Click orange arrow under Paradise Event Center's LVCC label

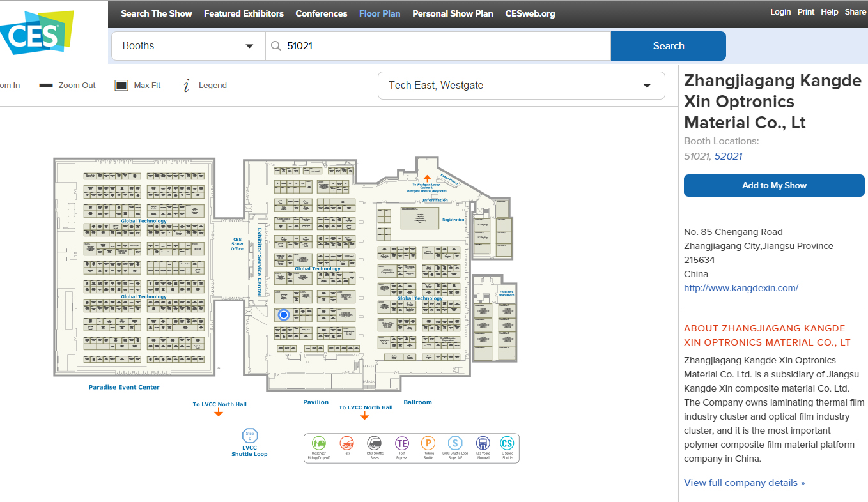coord(219,413)
